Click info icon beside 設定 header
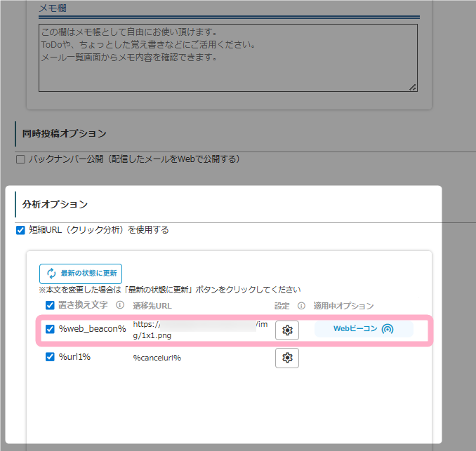 (x=301, y=306)
